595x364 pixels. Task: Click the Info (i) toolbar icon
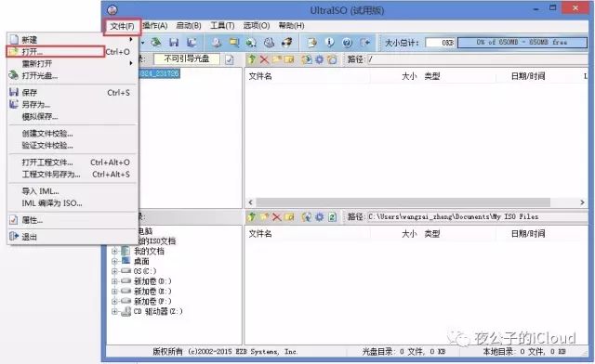[x=330, y=42]
